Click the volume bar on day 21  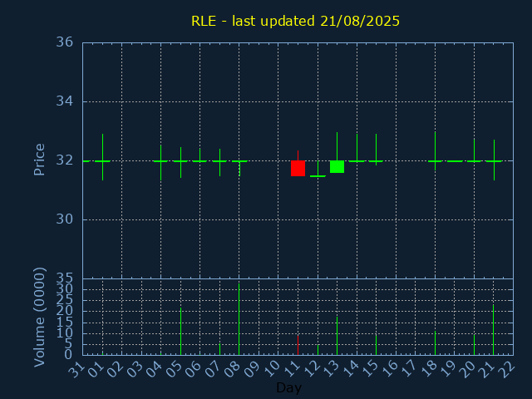(x=493, y=330)
